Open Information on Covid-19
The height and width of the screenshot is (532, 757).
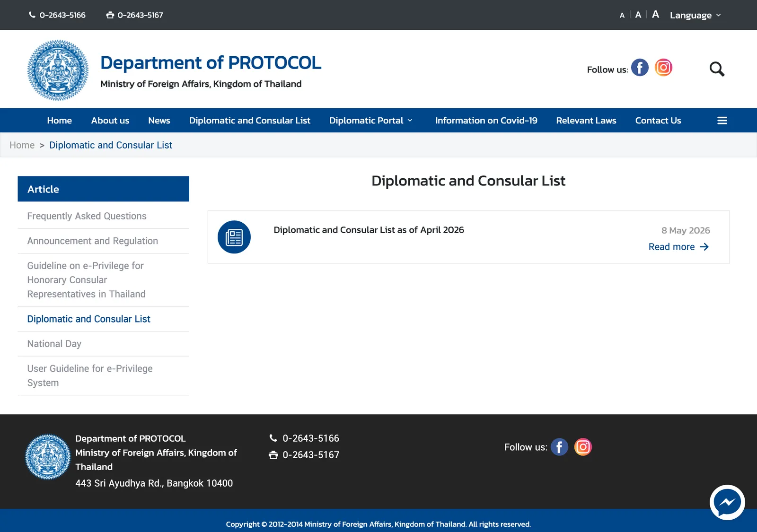tap(486, 121)
